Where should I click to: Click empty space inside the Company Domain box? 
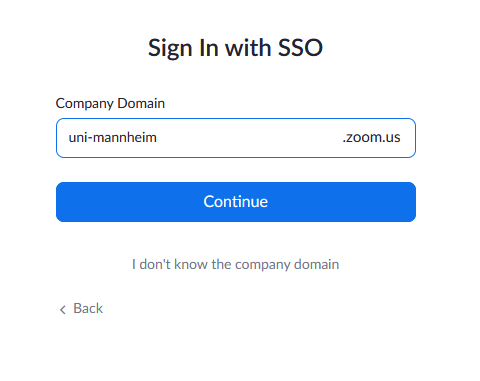[250, 138]
